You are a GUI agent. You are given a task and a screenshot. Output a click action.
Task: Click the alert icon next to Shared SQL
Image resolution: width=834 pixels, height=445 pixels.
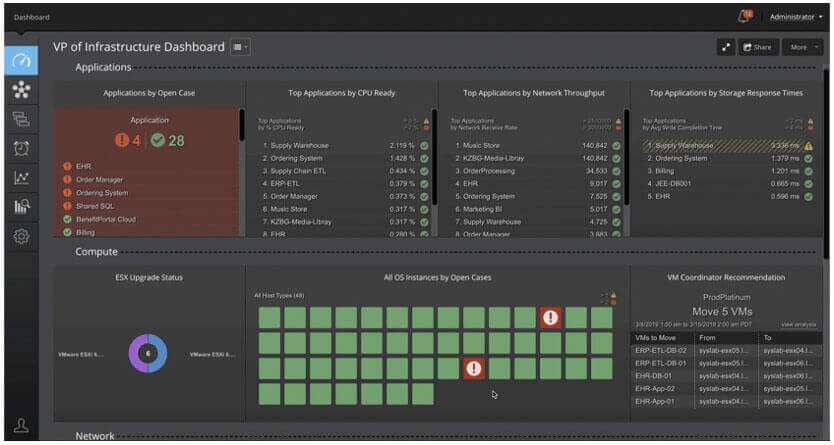(67, 206)
